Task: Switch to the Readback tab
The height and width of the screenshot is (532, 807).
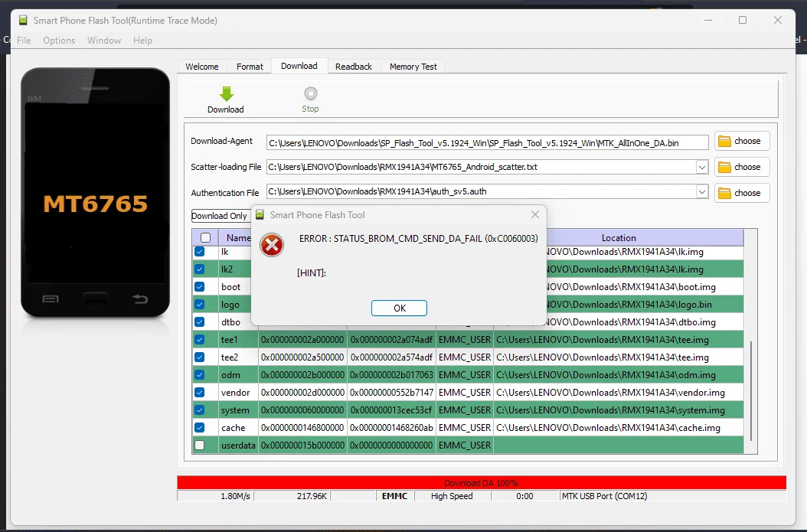Action: click(x=354, y=67)
